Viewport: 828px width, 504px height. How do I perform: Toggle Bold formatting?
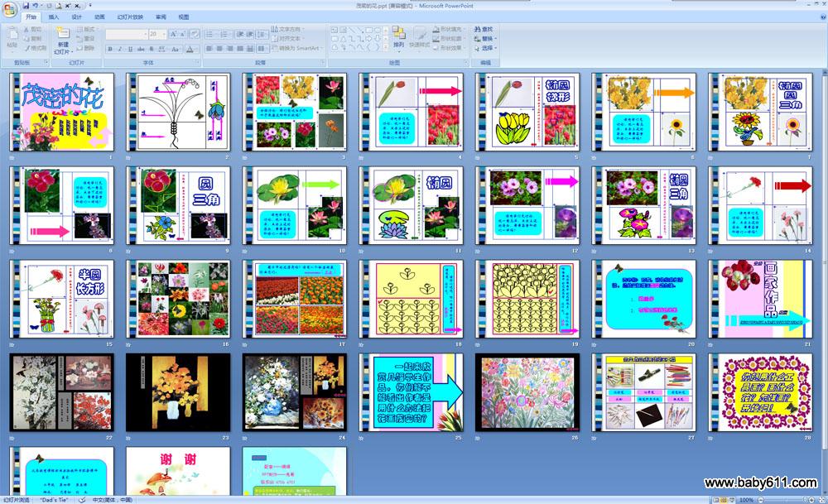coord(110,49)
